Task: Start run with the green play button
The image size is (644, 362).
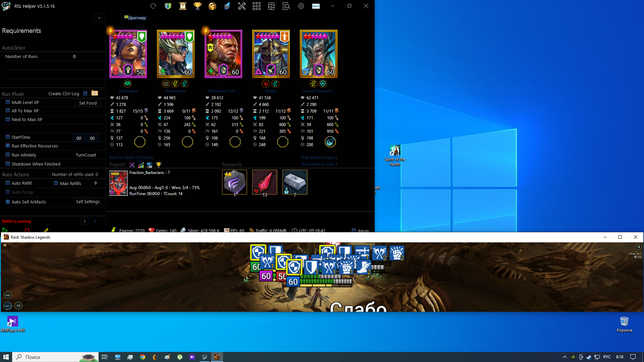Action: tap(5, 230)
